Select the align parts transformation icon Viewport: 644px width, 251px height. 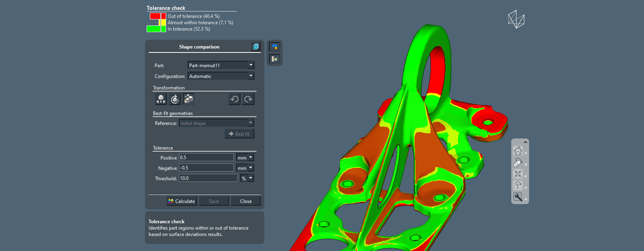[x=189, y=99]
